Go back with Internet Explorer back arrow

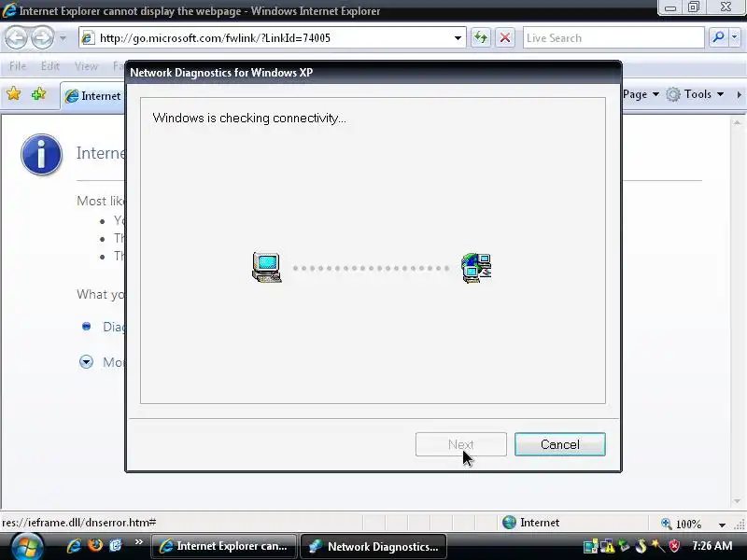pyautogui.click(x=17, y=38)
